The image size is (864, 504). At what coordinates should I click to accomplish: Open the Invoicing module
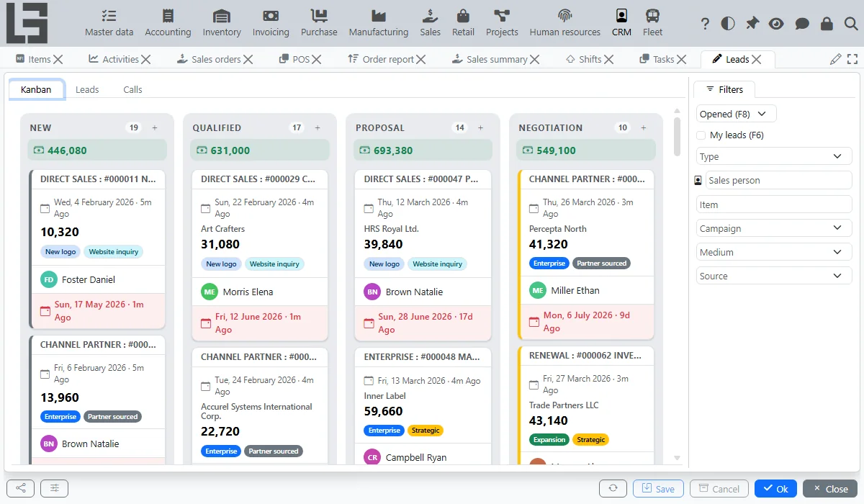pyautogui.click(x=271, y=23)
